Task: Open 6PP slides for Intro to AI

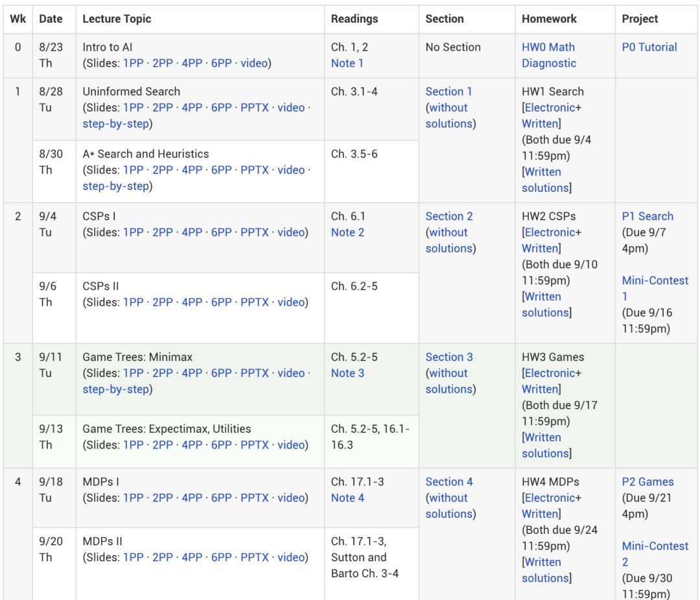Action: (222, 63)
